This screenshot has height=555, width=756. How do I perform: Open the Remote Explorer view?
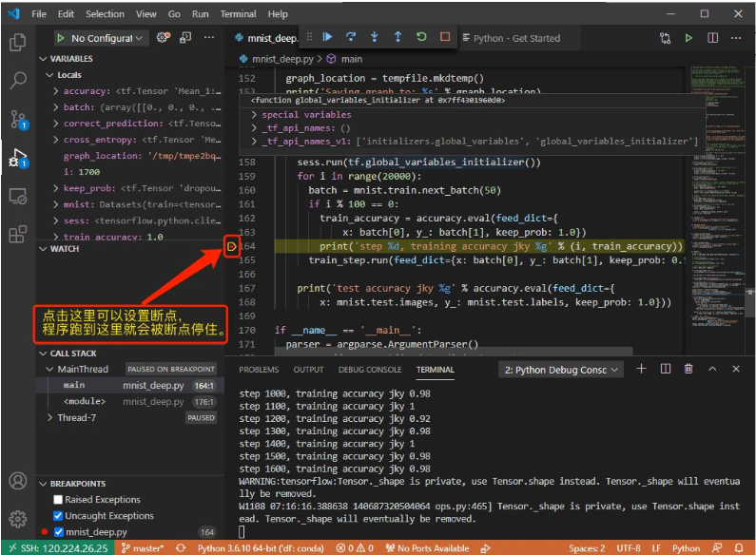[18, 197]
